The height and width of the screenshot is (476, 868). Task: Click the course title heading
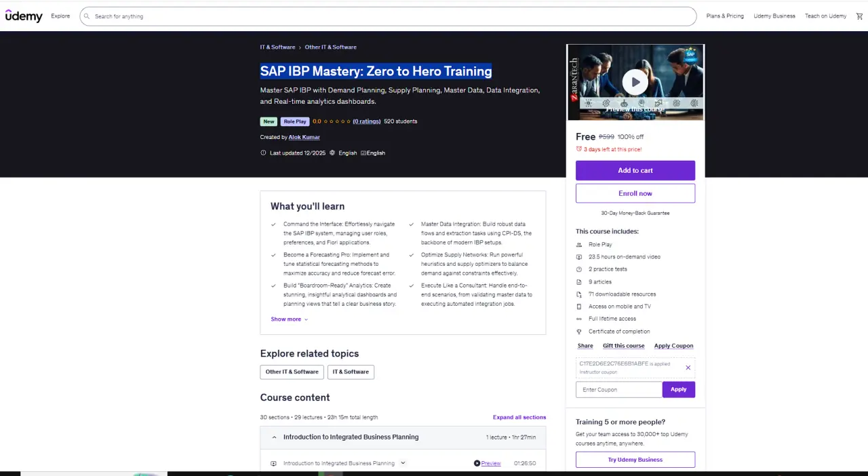tap(376, 71)
